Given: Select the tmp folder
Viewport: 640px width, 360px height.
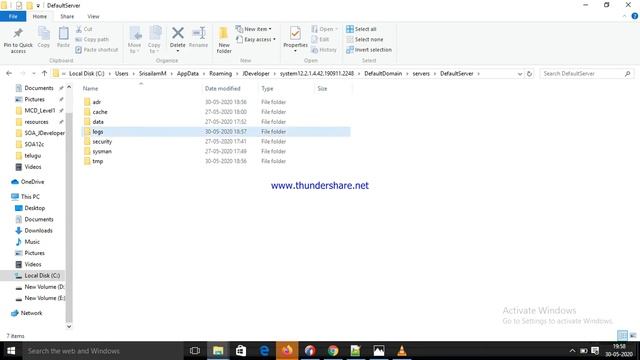Looking at the screenshot, I should [x=98, y=161].
